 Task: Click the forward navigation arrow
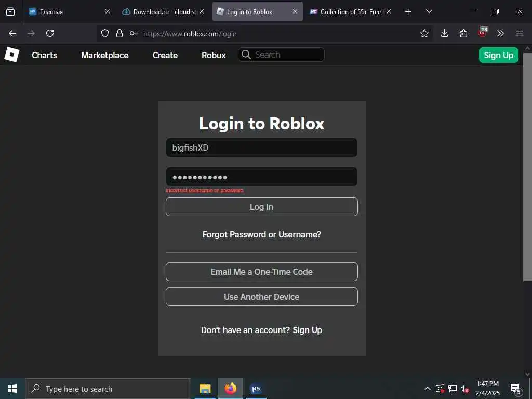click(31, 33)
